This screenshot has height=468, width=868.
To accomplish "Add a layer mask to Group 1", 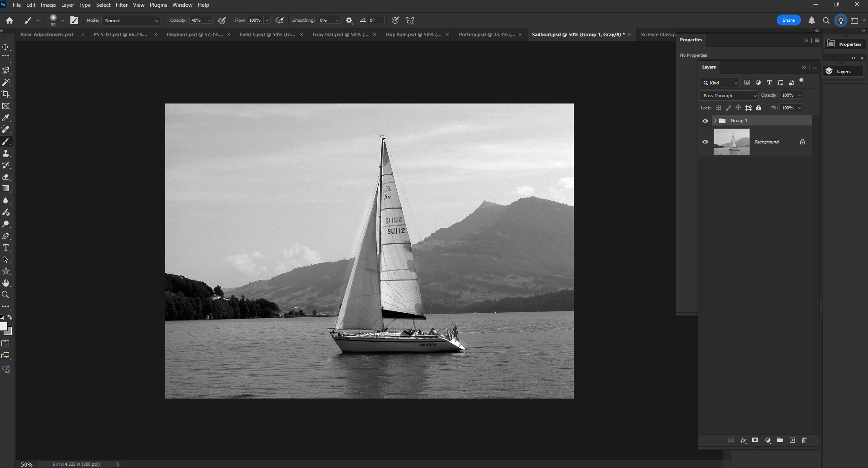I will (x=755, y=440).
